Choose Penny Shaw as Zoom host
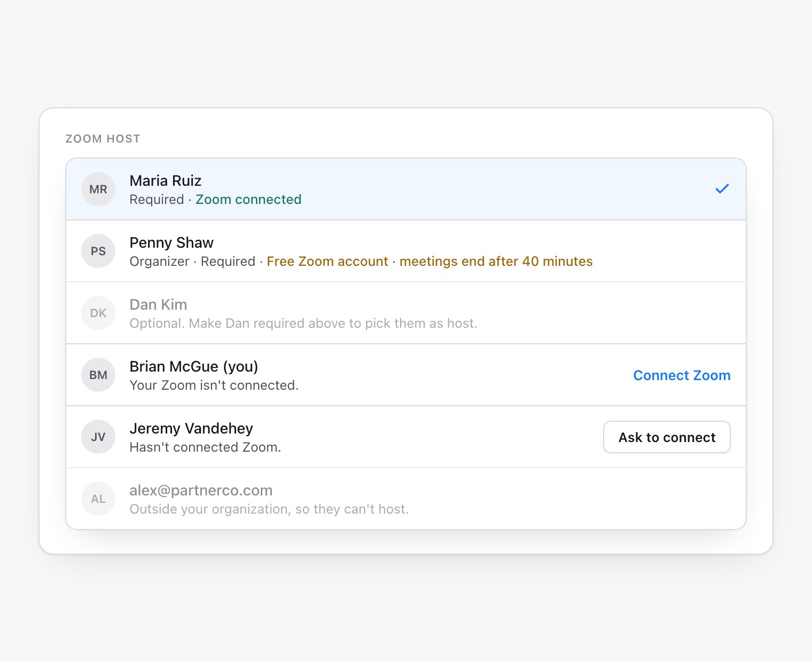The width and height of the screenshot is (812, 662). click(x=406, y=251)
